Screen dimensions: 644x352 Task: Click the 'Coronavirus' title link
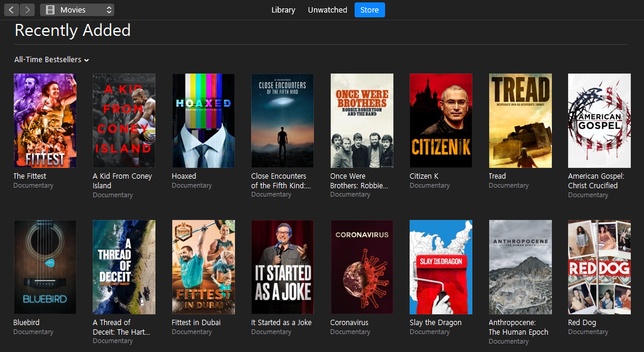(x=349, y=323)
